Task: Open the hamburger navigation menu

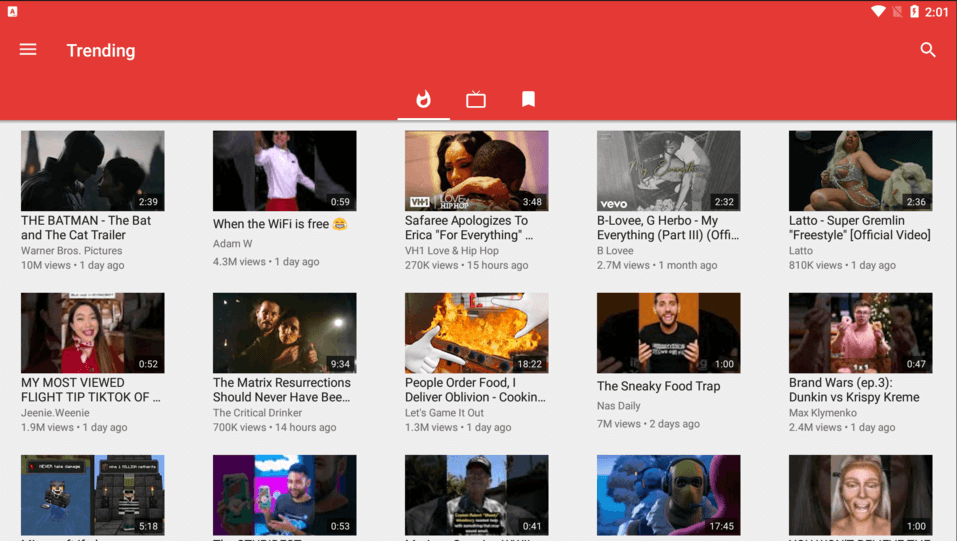Action: pos(28,50)
